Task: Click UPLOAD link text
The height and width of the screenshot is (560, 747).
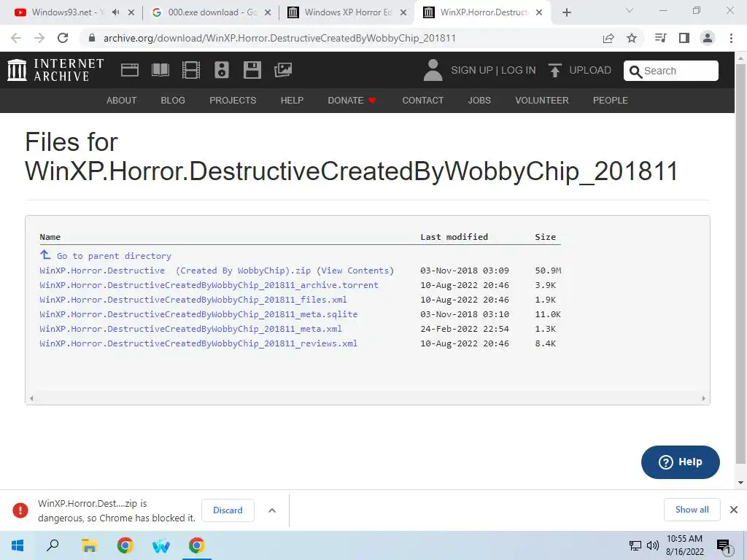Action: click(590, 70)
